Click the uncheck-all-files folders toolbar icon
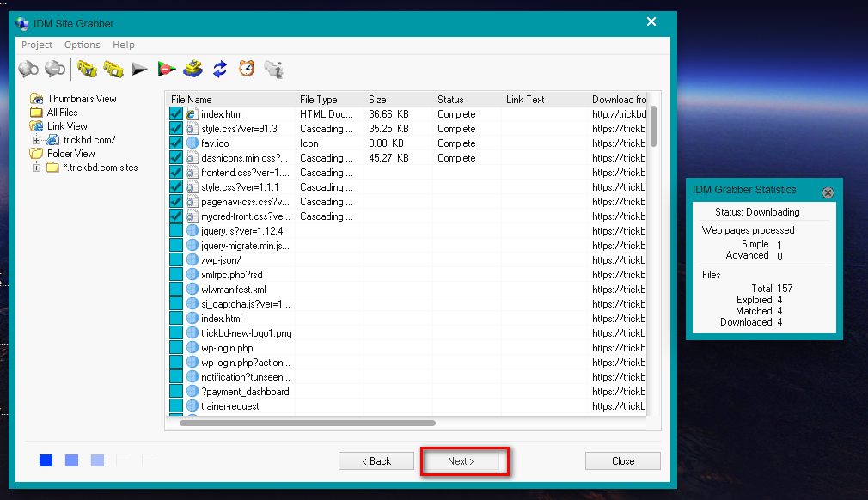The height and width of the screenshot is (500, 868). [x=113, y=69]
